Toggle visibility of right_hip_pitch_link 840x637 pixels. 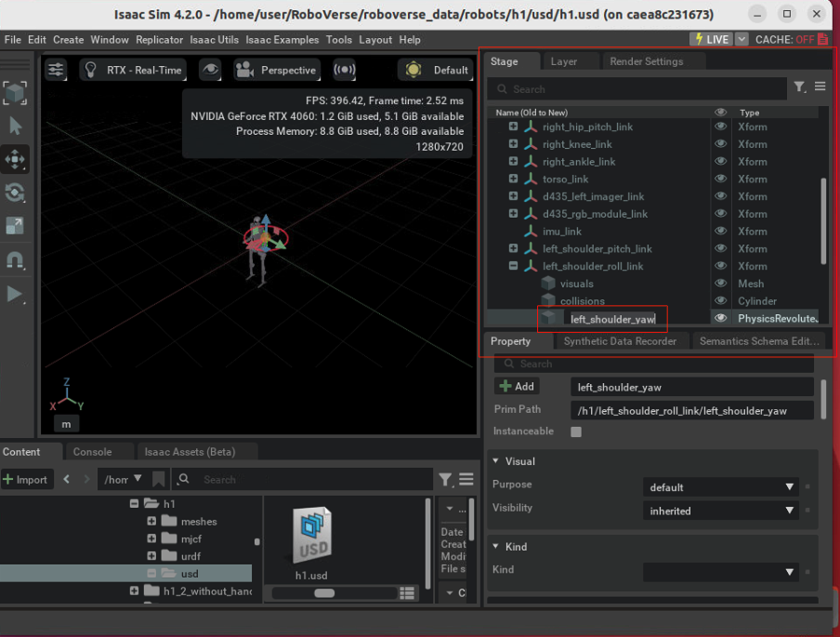click(x=720, y=126)
